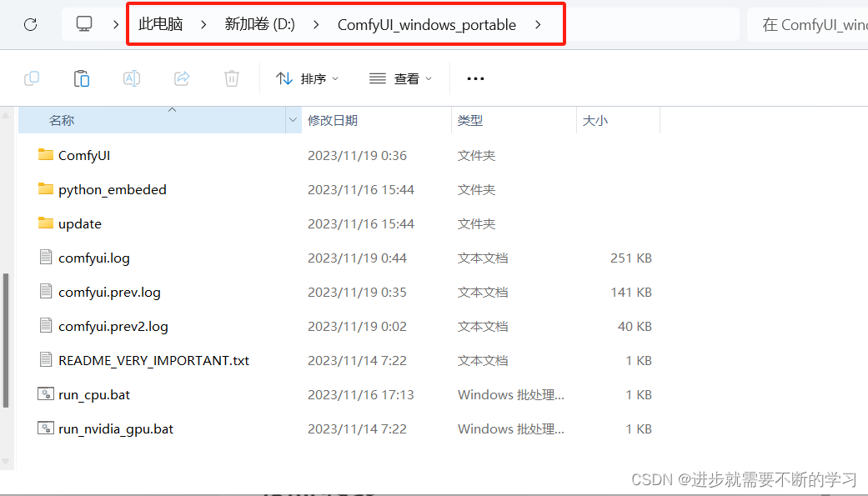
Task: Click 新加卷 (D:) in the address path
Action: [x=259, y=24]
